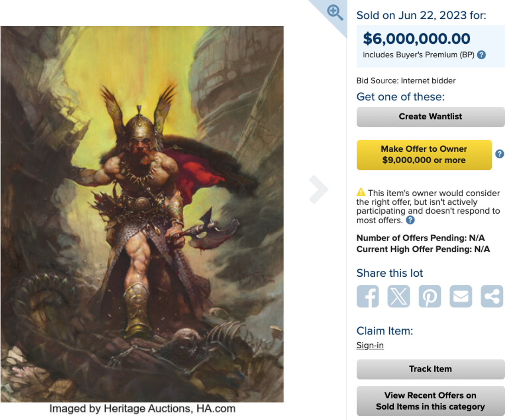
Task: Click the Viking warrior painting image
Action: pyautogui.click(x=142, y=214)
